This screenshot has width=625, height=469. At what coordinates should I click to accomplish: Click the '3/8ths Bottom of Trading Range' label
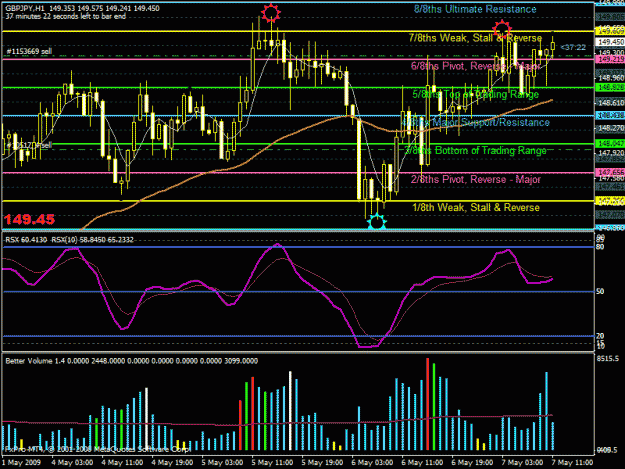[475, 151]
